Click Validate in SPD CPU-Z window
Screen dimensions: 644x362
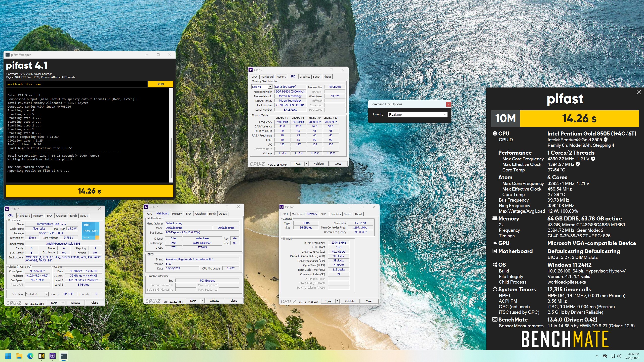coord(319,164)
